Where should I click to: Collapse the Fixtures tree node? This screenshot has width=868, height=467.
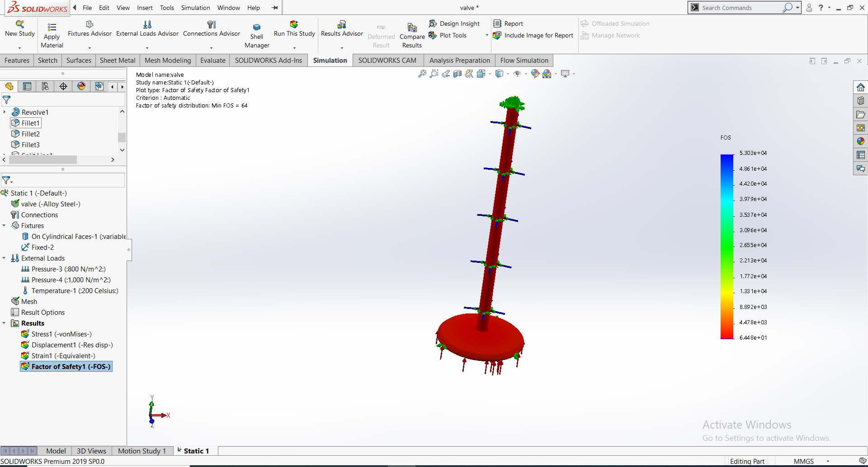coord(4,225)
